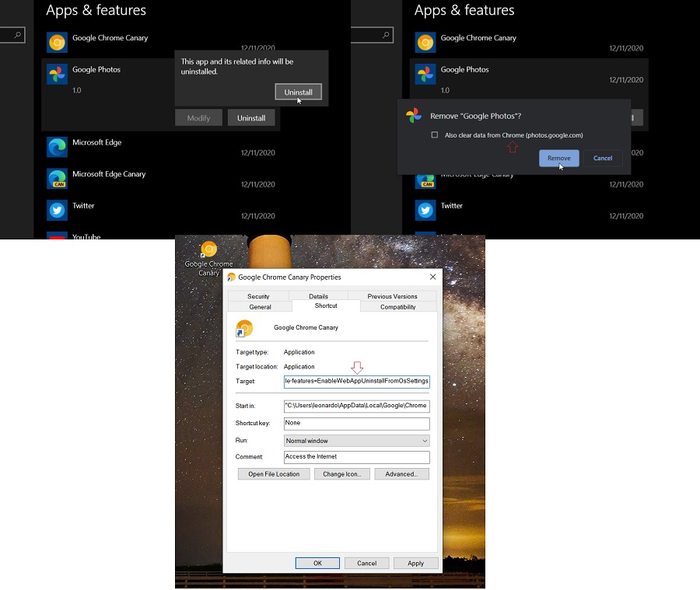Click the 'Google Photos' name in the left Apps list
The width and height of the screenshot is (700, 590).
96,70
